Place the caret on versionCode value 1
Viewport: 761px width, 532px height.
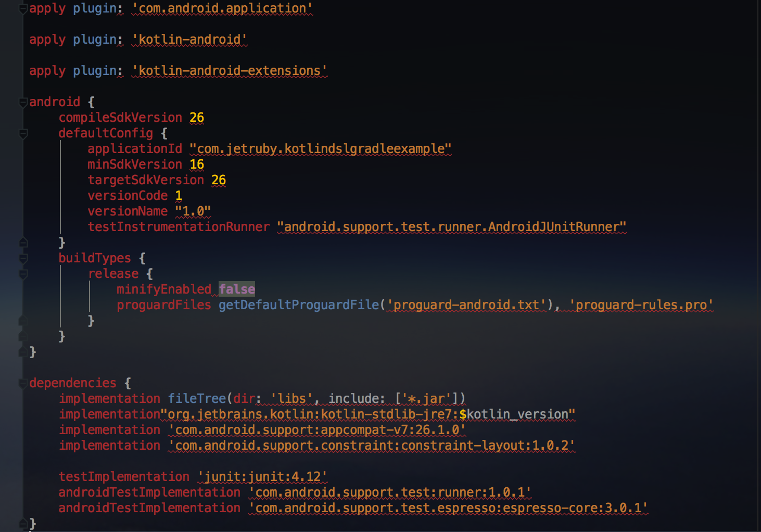[x=179, y=195]
